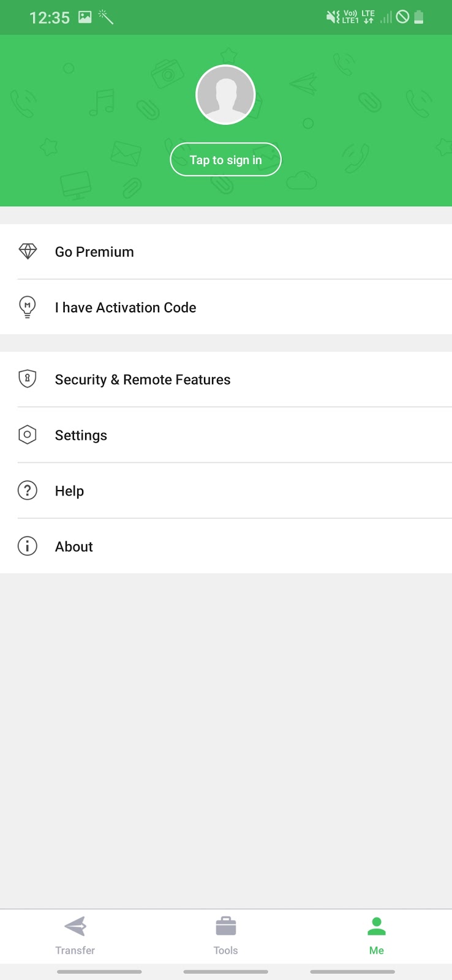452x980 pixels.
Task: Tap the diamond Go Premium icon
Action: [x=28, y=252]
